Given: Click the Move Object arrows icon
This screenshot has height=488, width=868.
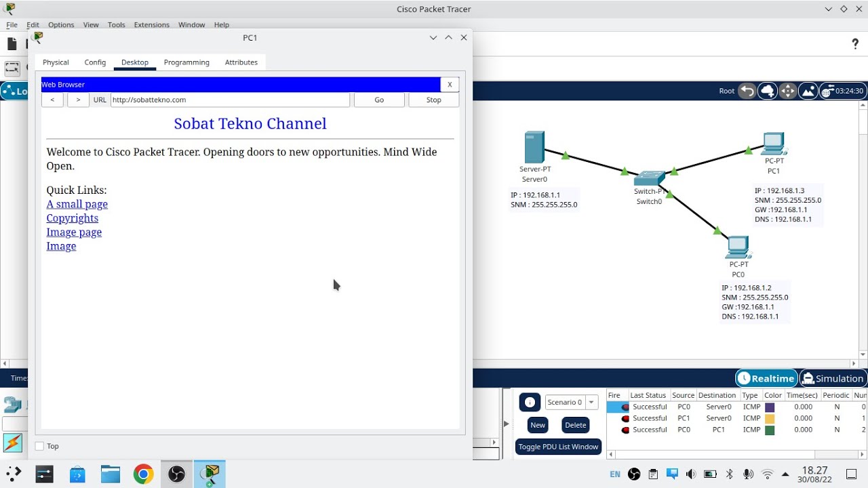Looking at the screenshot, I should pos(787,91).
